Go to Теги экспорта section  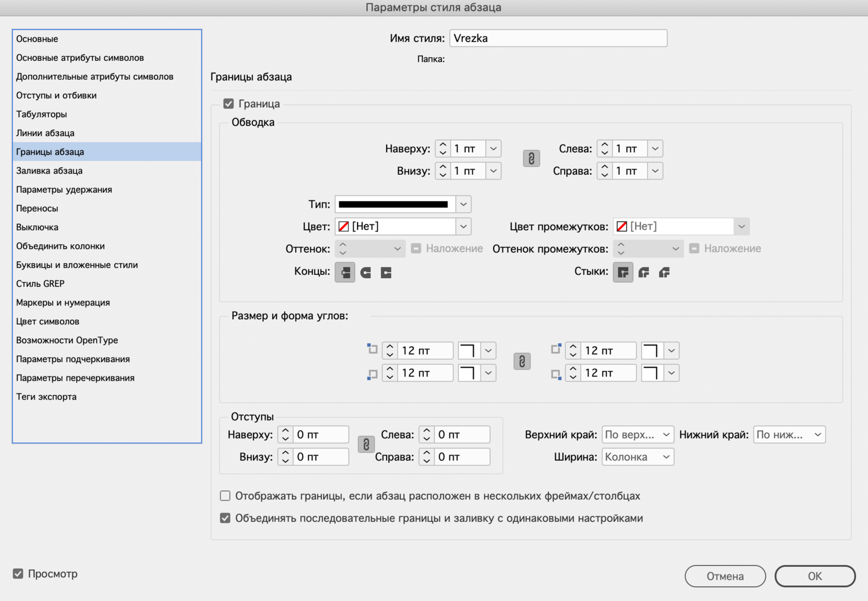[107, 397]
